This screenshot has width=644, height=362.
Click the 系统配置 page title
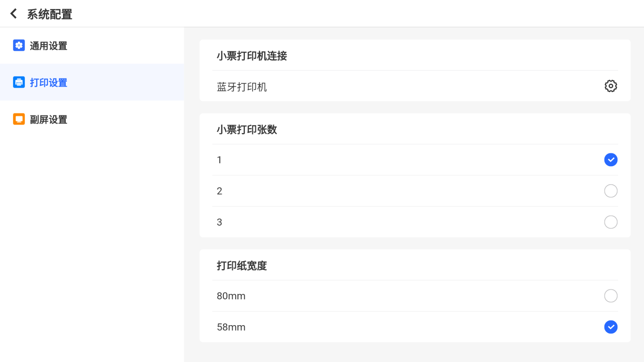[x=49, y=14]
